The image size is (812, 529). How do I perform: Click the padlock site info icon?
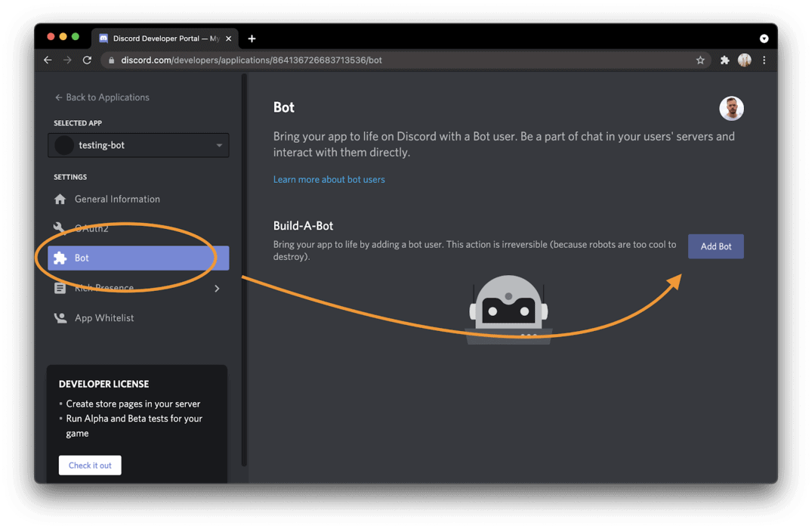point(111,60)
